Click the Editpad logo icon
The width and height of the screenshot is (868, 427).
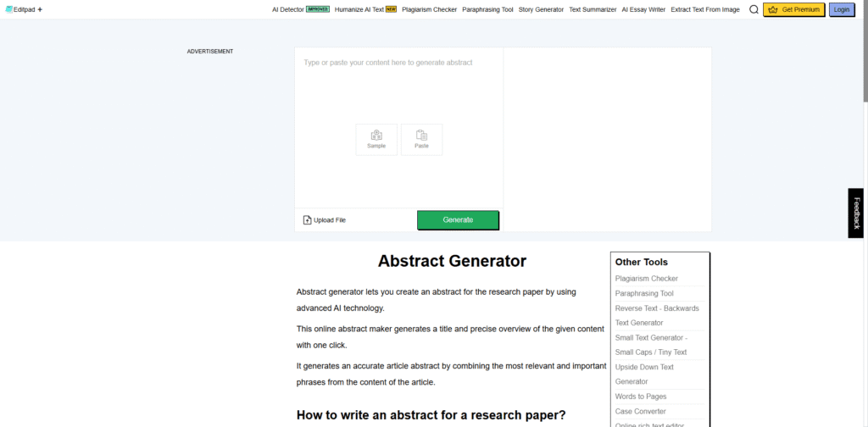9,9
